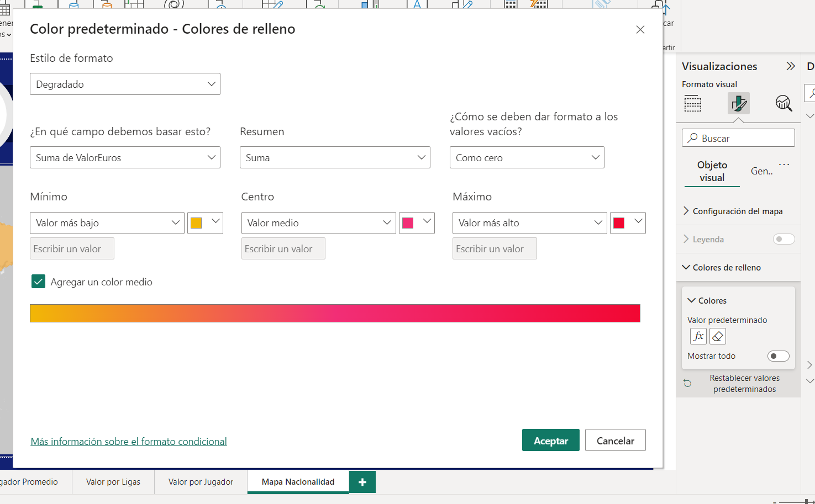Open more options ellipsis beside Gen.. tab
Image resolution: width=815 pixels, height=504 pixels.
tap(784, 165)
